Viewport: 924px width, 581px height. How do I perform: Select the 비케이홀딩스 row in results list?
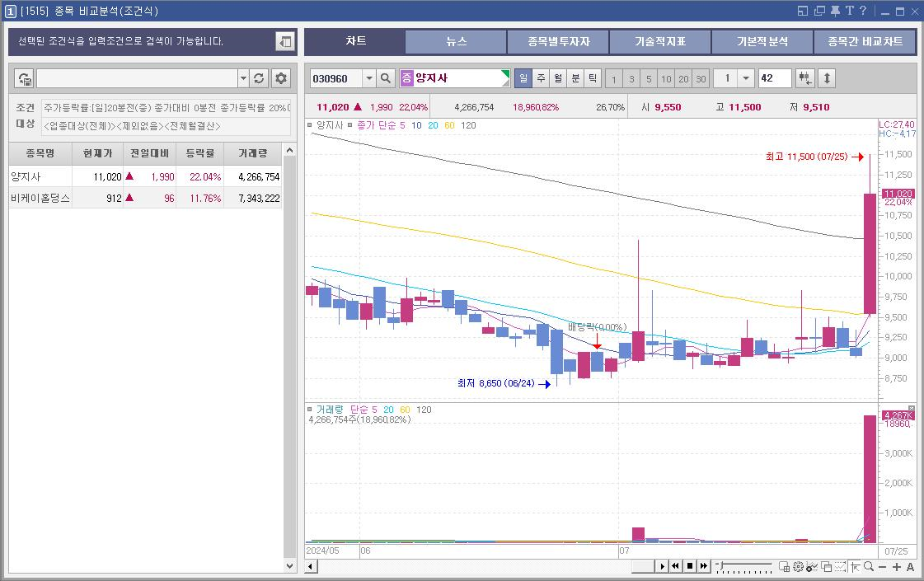tap(146, 198)
